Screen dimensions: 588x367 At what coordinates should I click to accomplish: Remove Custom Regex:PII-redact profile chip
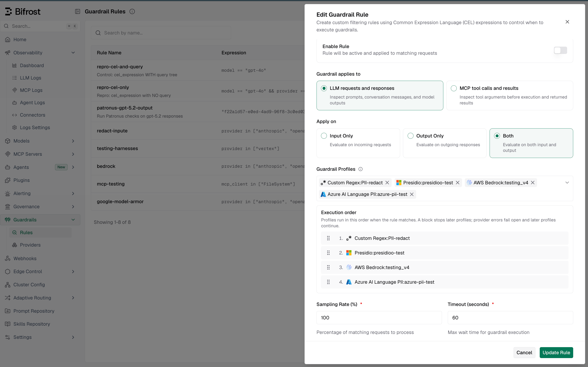click(x=387, y=182)
